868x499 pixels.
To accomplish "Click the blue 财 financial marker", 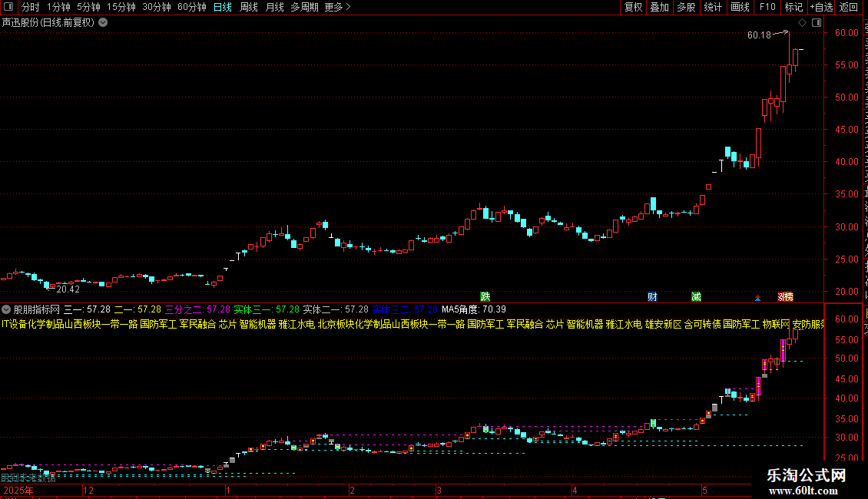I will (x=652, y=297).
